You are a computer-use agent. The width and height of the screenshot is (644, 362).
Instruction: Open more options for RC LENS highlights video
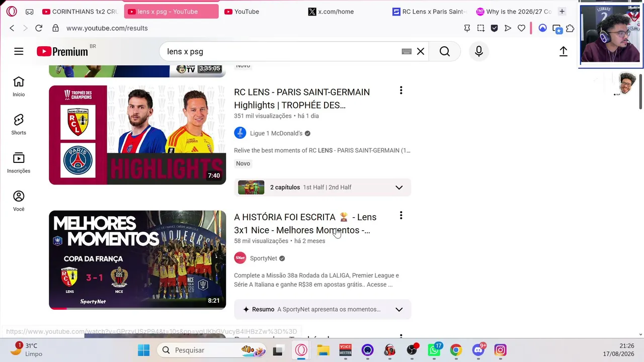pos(401,90)
